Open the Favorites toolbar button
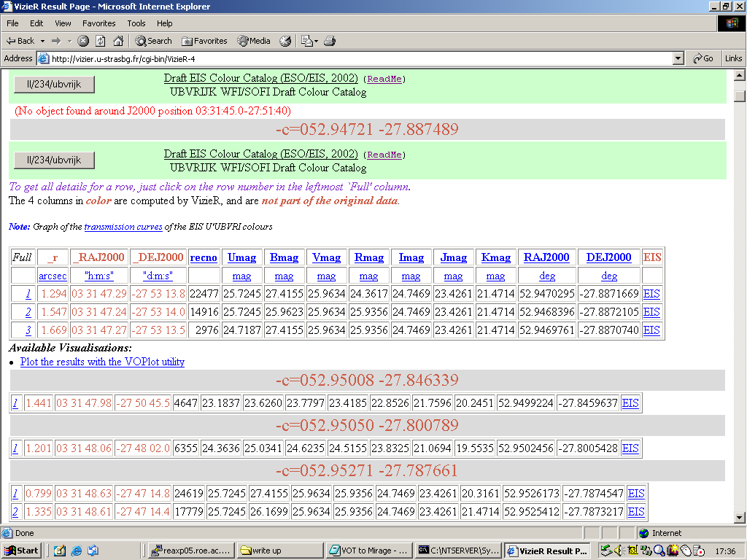 [204, 41]
